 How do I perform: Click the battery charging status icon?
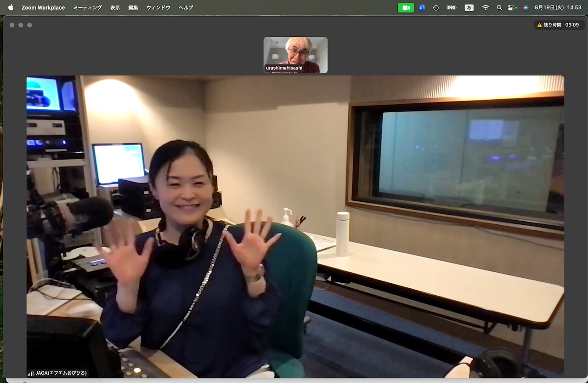[452, 7]
